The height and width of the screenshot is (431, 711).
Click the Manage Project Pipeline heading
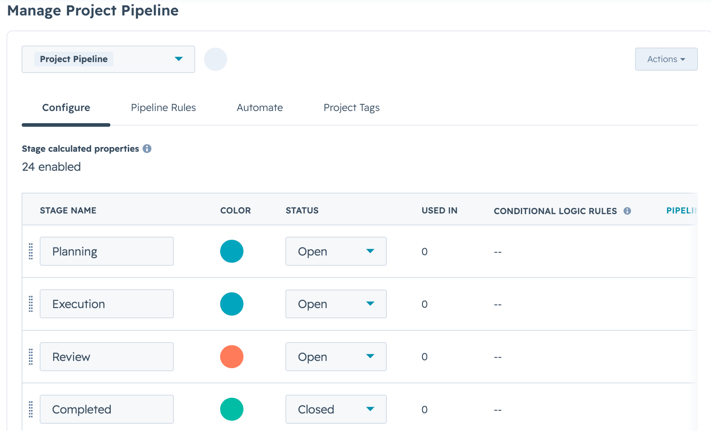coord(93,10)
